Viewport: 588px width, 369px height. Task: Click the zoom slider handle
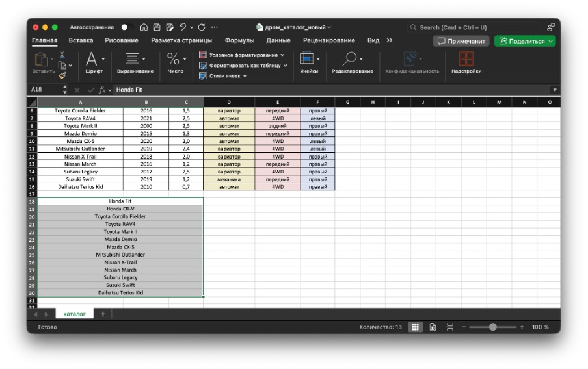pyautogui.click(x=493, y=327)
